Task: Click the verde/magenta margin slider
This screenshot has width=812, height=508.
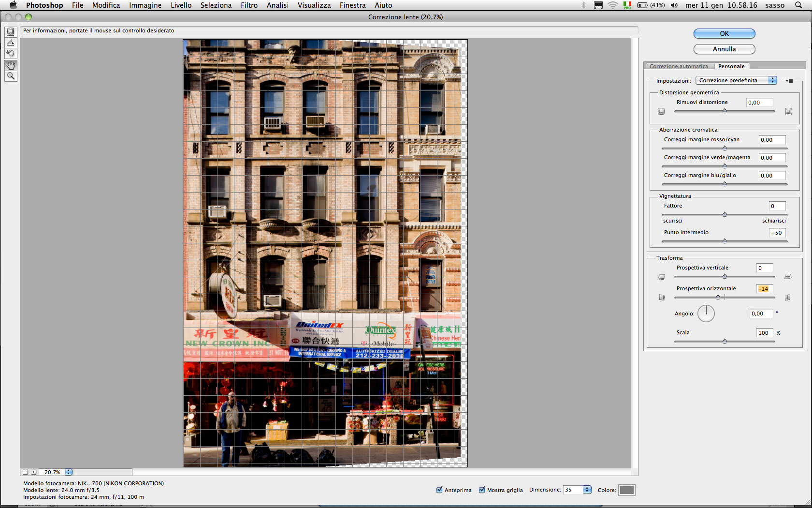Action: tap(725, 166)
